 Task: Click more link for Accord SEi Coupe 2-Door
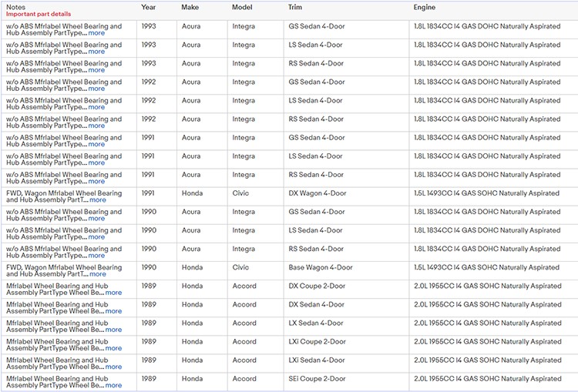[x=113, y=385]
